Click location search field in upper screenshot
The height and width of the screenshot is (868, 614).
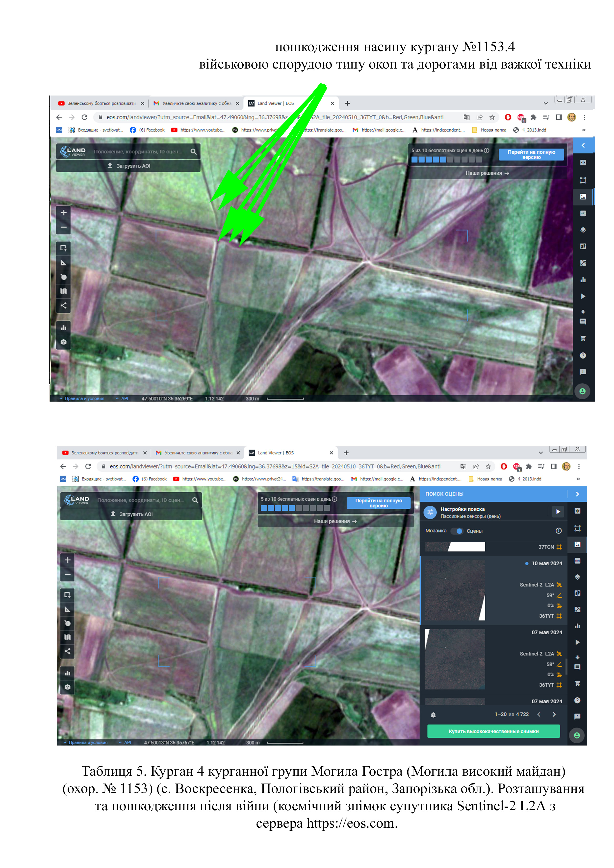pyautogui.click(x=138, y=152)
